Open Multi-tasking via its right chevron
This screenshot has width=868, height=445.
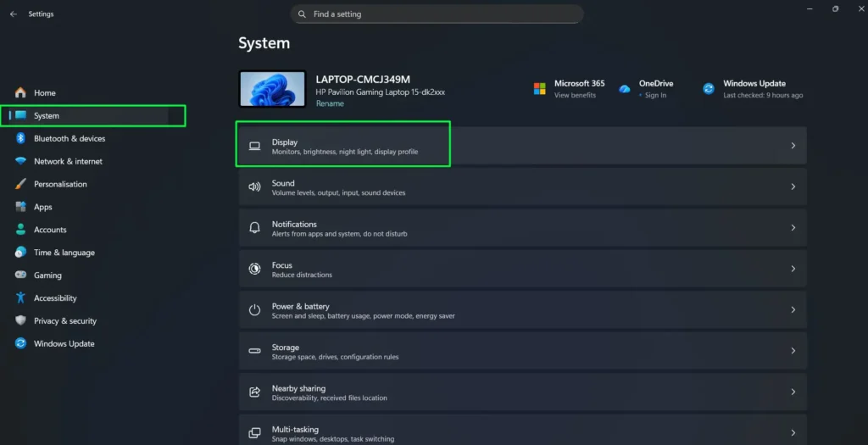point(793,432)
